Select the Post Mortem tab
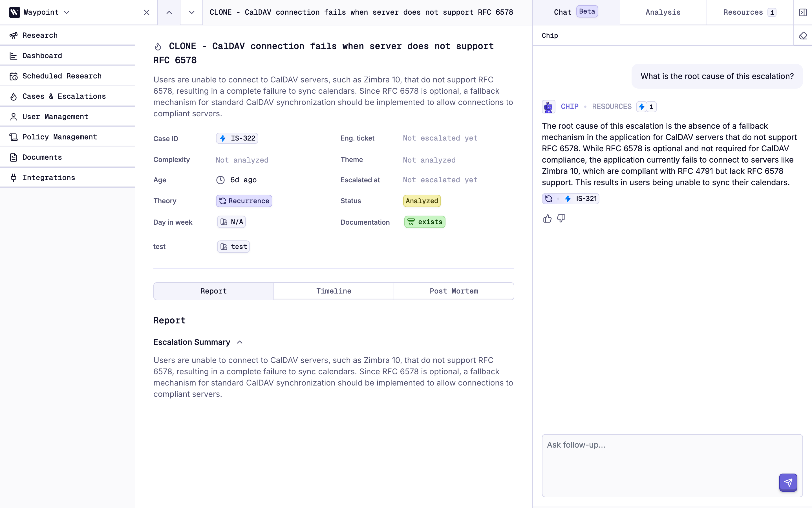This screenshot has height=508, width=812. [454, 291]
